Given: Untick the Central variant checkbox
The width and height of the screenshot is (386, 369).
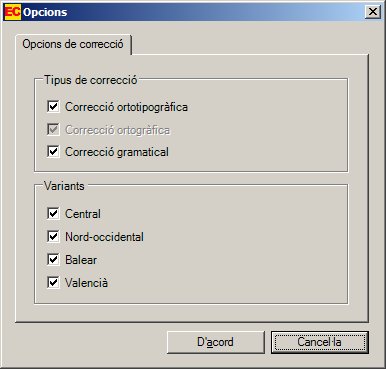Looking at the screenshot, I should tap(53, 214).
